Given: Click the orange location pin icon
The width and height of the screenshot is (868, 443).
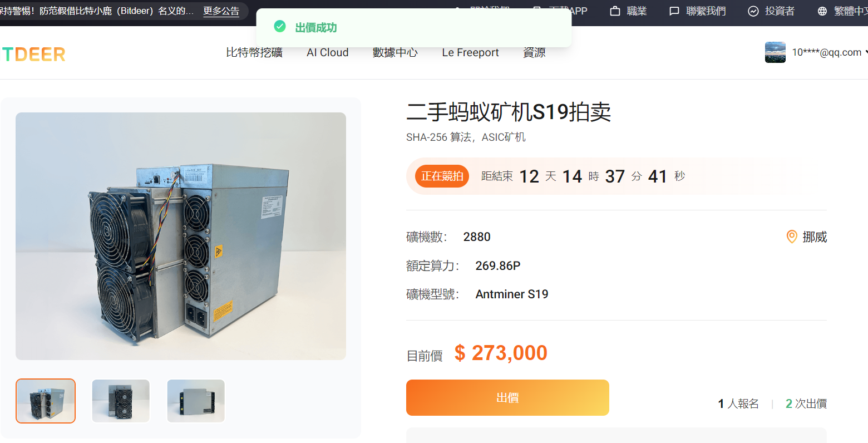Looking at the screenshot, I should [x=792, y=237].
